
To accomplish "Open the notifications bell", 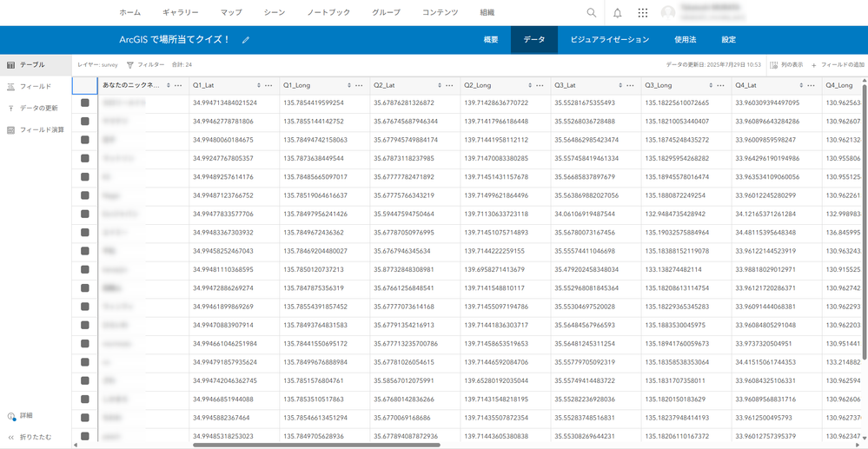I will tap(618, 13).
